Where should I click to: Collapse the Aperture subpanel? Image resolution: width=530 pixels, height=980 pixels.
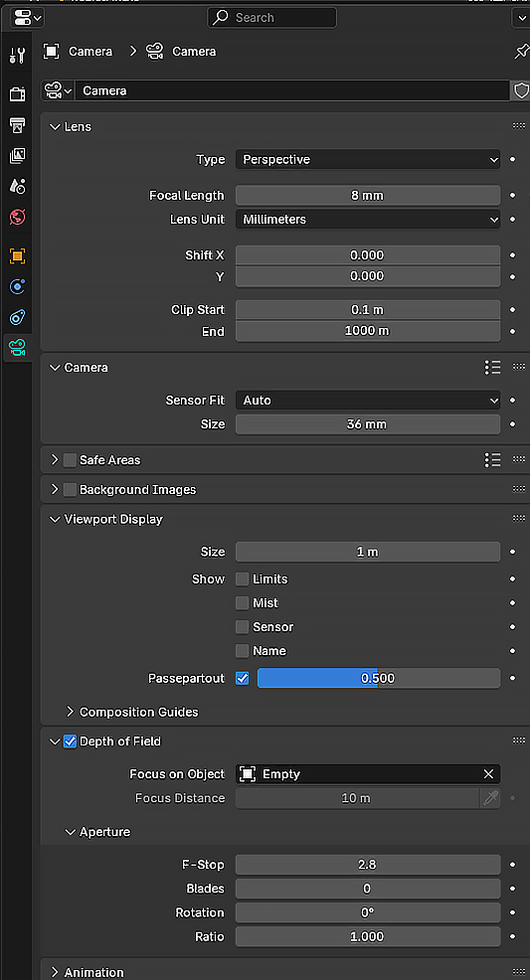[70, 832]
